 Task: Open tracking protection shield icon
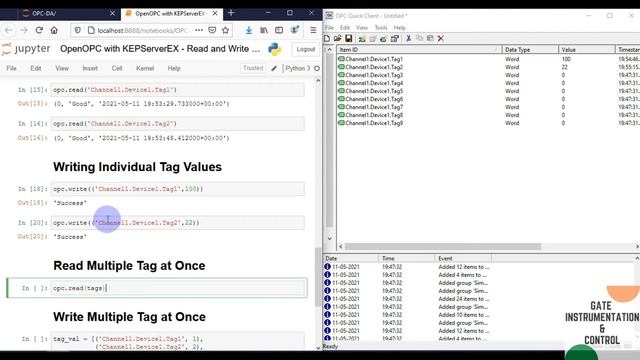(78, 30)
